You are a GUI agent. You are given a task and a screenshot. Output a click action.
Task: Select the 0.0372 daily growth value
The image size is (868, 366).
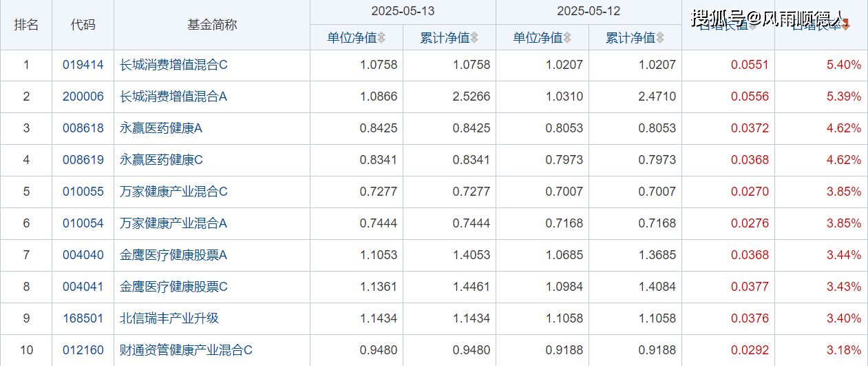tap(750, 128)
